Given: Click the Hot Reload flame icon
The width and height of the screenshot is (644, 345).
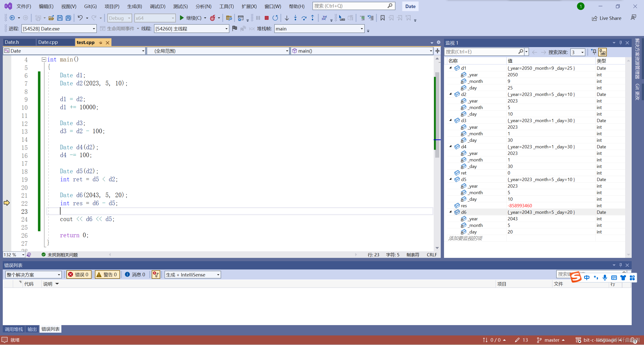Looking at the screenshot, I should click(213, 18).
